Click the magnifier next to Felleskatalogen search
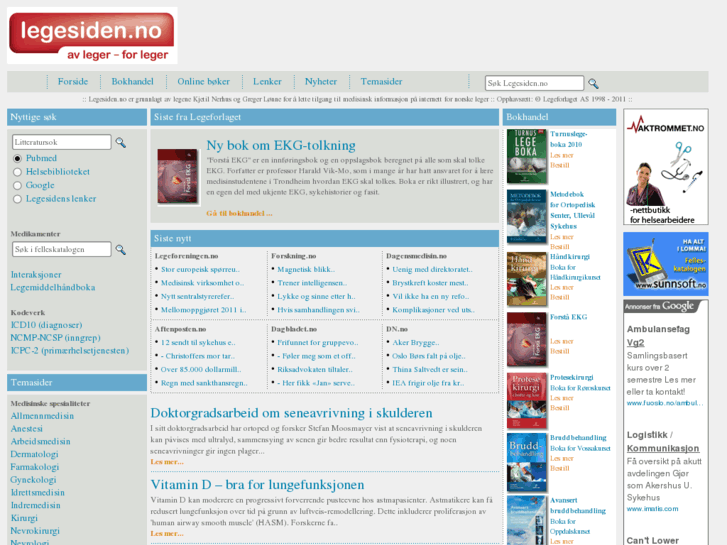 tap(121, 250)
